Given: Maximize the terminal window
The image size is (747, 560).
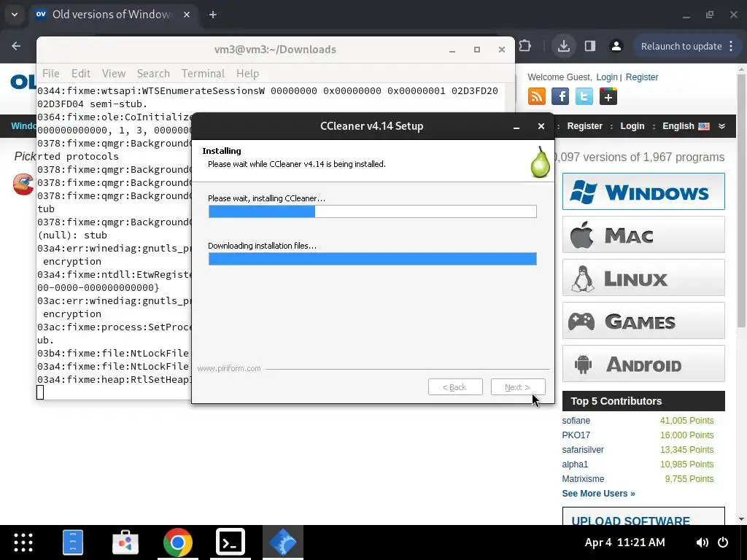Looking at the screenshot, I should click(477, 50).
